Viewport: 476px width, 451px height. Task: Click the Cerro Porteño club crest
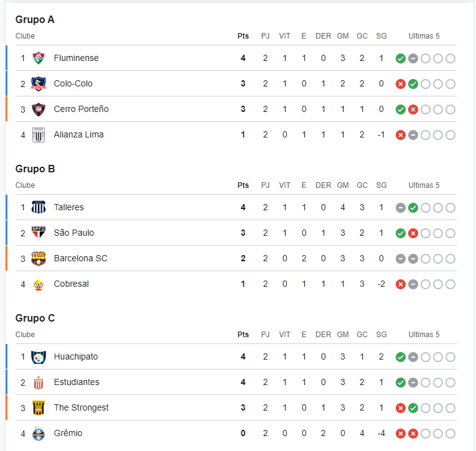click(39, 109)
